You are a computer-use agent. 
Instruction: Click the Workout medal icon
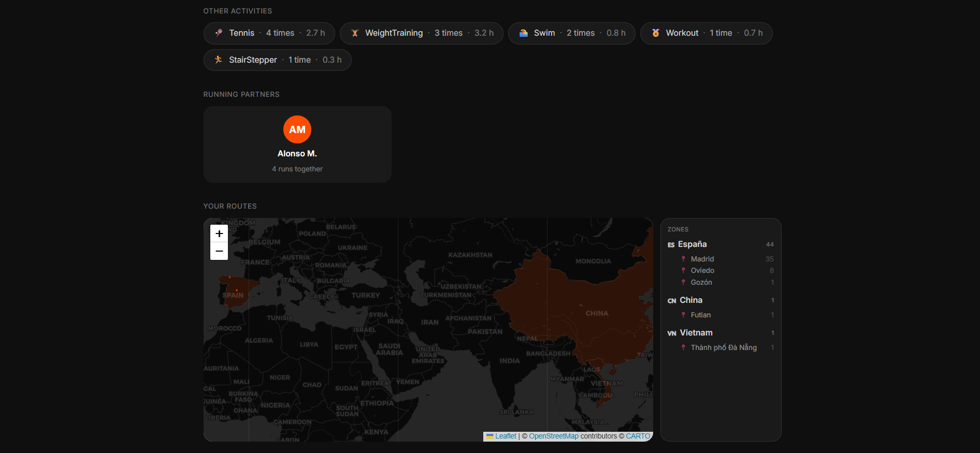(656, 33)
